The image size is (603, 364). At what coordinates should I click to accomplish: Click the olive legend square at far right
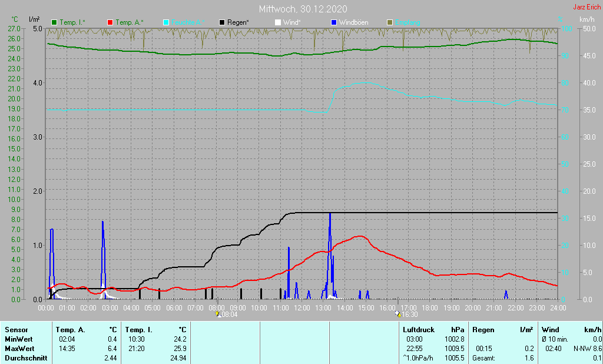389,22
